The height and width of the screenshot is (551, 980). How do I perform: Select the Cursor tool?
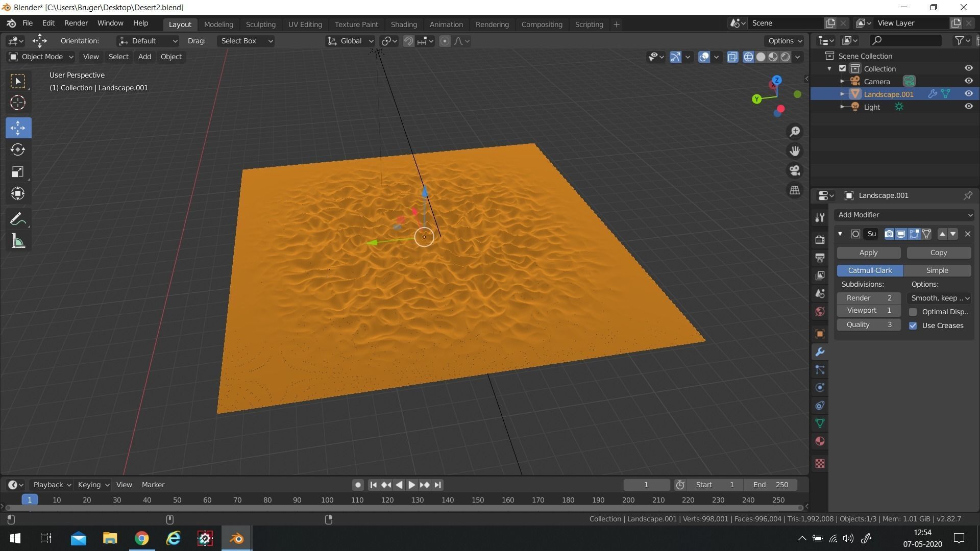point(18,103)
